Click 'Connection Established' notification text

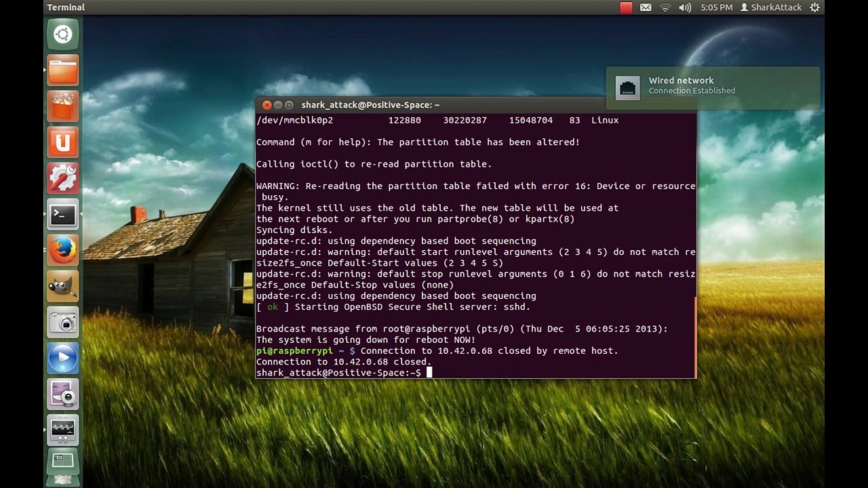coord(692,91)
